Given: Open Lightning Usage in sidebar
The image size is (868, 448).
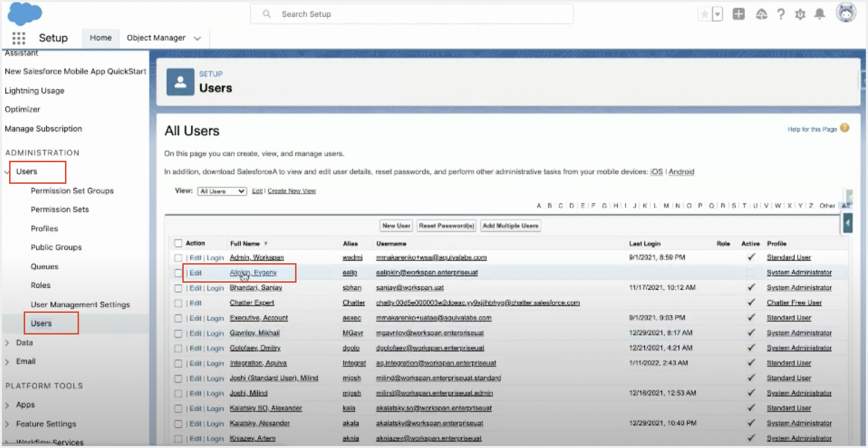Looking at the screenshot, I should (34, 91).
